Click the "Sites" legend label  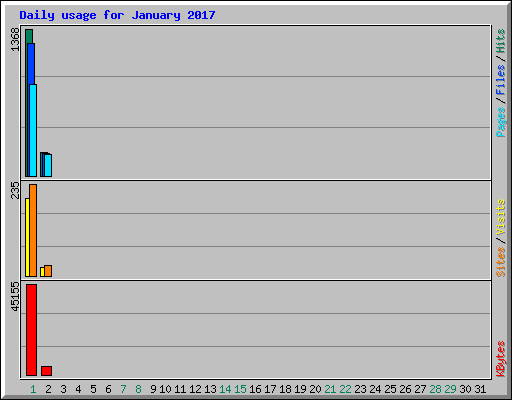[x=500, y=262]
